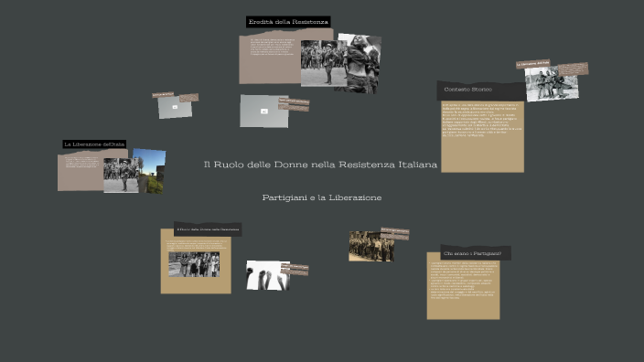Click 'Il Ruolo delle Donne nella Resistenza' card heading

[208, 229]
